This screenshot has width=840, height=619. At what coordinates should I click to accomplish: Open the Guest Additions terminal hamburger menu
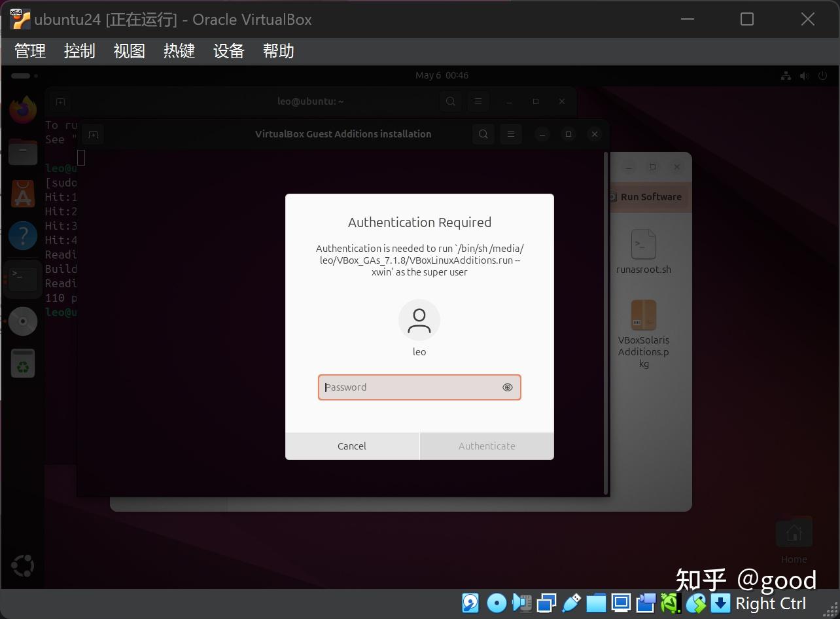pyautogui.click(x=511, y=133)
